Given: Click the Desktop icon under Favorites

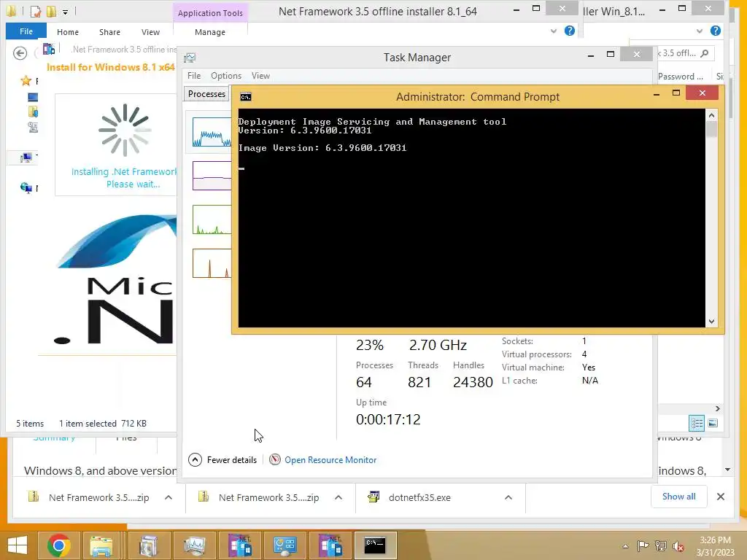Looking at the screenshot, I should point(33,97).
